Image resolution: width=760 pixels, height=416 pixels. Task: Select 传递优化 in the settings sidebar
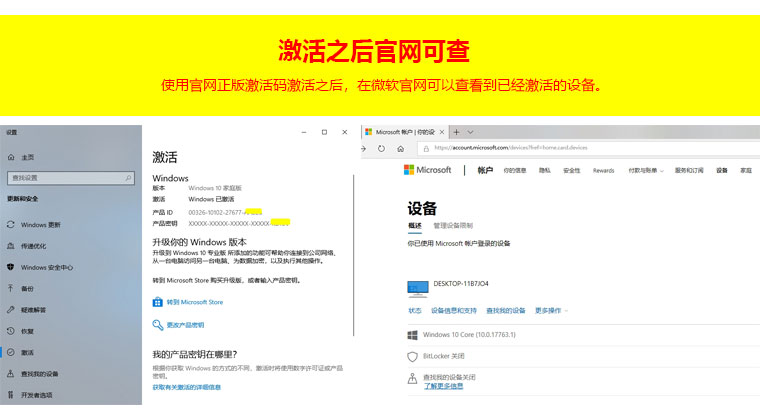tap(34, 246)
